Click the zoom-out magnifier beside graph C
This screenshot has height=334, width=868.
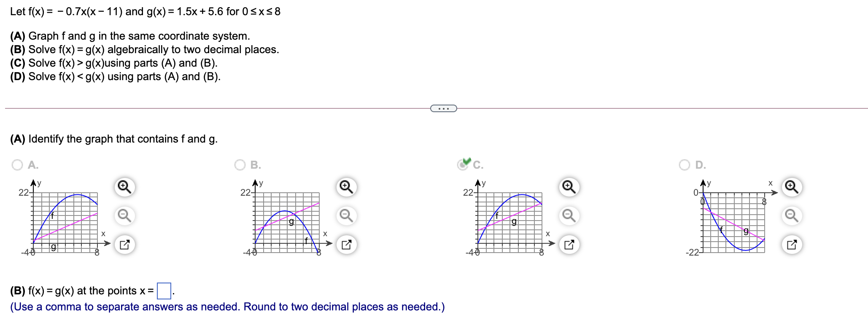[x=569, y=215]
